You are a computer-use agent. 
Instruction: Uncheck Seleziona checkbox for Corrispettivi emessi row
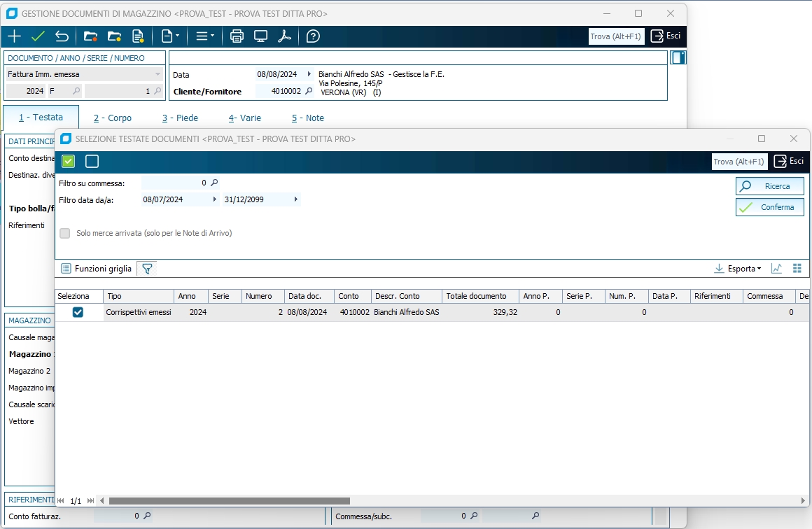(78, 312)
